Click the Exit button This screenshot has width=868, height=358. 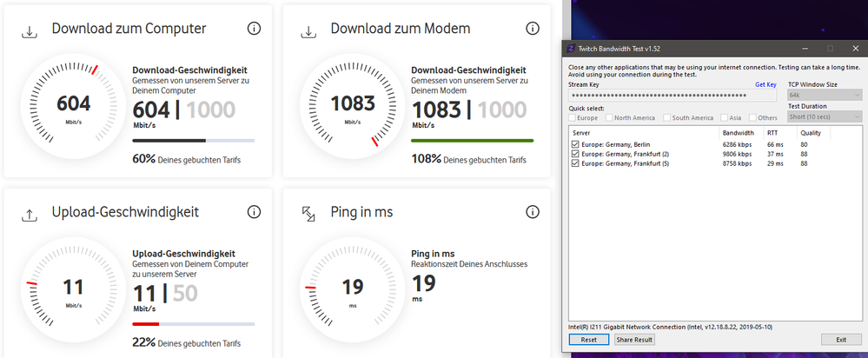(x=841, y=340)
